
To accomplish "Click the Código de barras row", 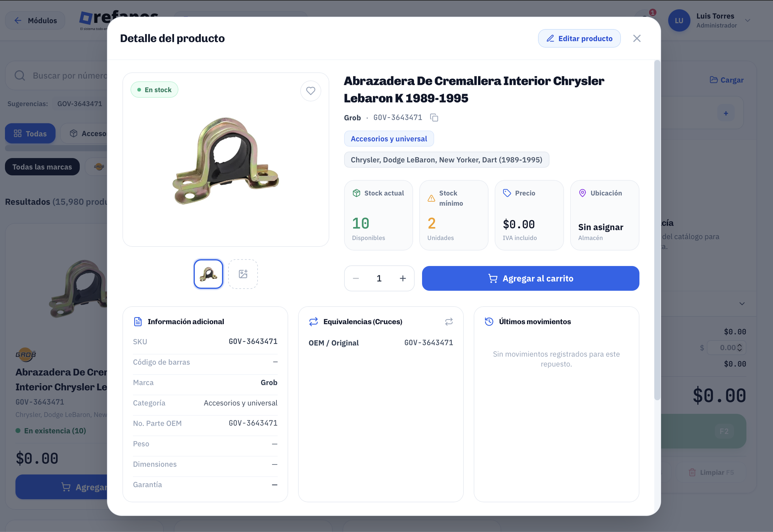I will click(x=205, y=362).
